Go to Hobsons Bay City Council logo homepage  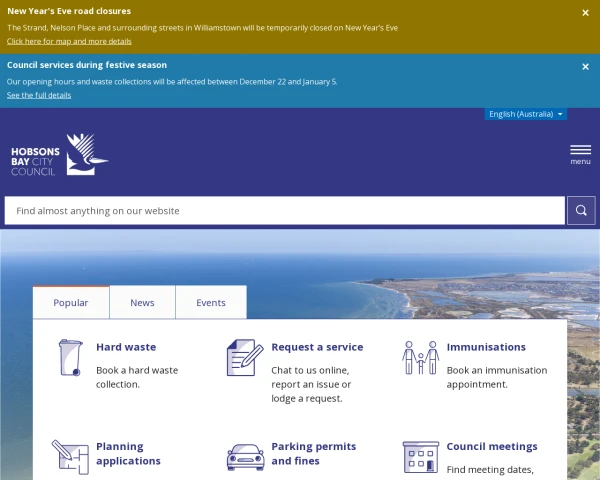tap(60, 155)
